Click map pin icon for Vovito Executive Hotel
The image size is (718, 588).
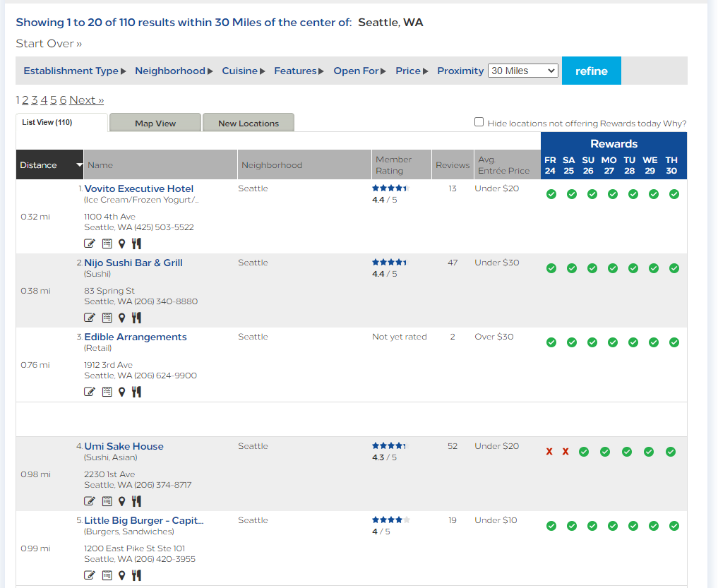click(x=122, y=244)
